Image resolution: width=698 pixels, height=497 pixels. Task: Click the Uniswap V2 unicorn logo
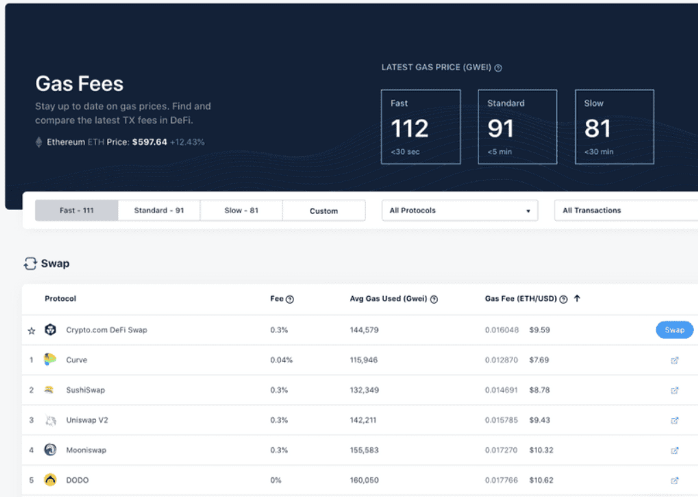(51, 420)
